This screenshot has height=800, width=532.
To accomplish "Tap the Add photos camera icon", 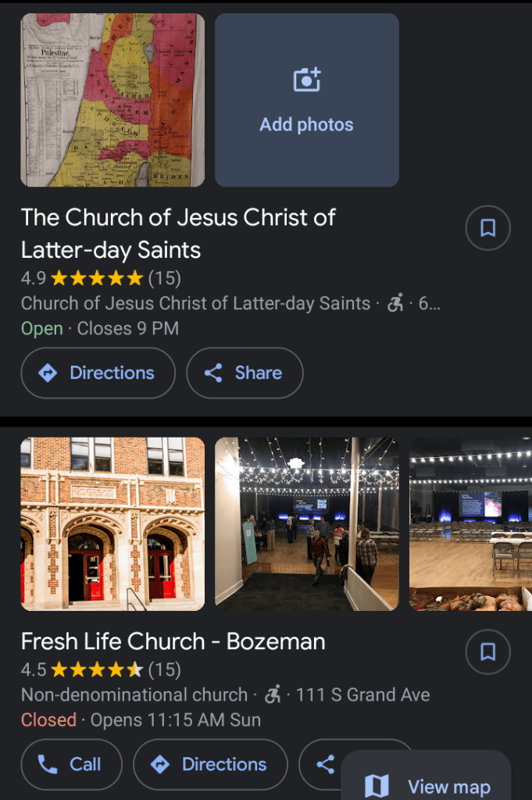I will [x=307, y=80].
